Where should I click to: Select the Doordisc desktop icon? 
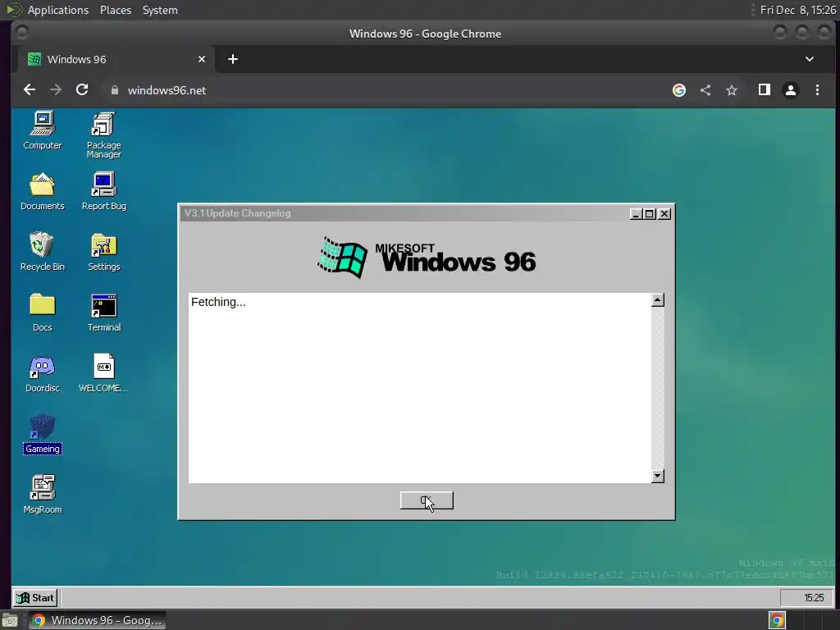point(43,373)
